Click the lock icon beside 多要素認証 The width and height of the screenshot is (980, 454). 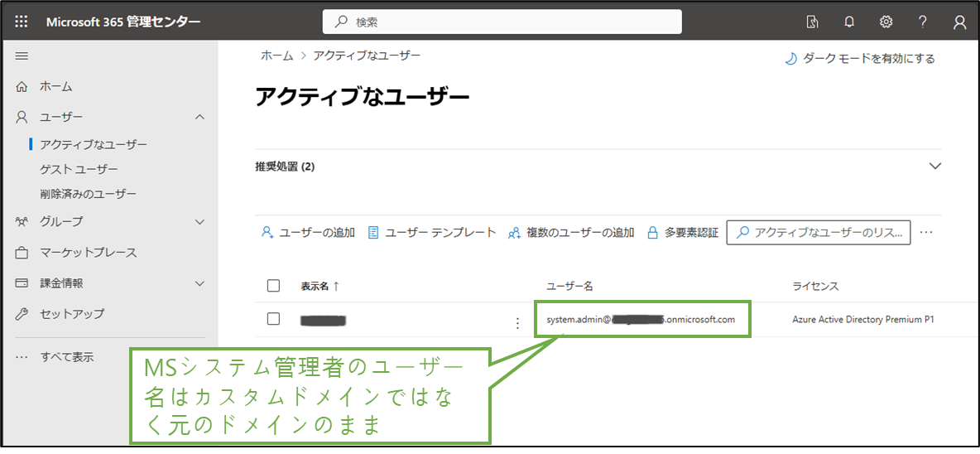coord(652,234)
